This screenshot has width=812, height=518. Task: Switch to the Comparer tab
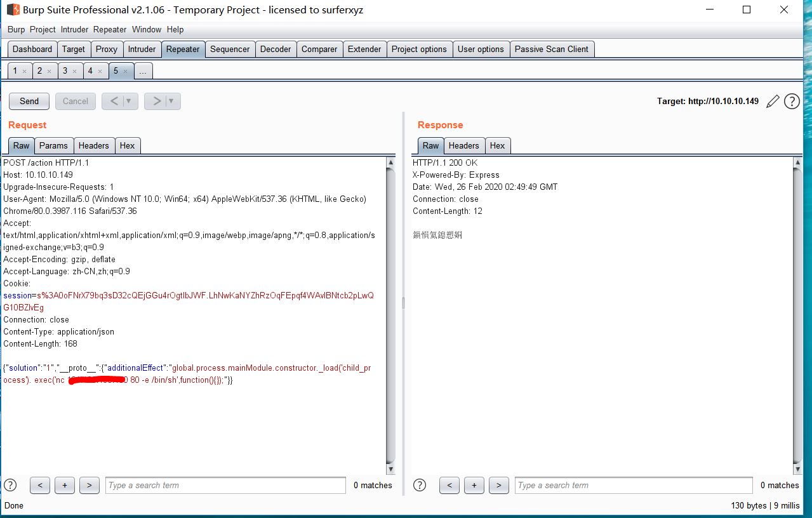(x=319, y=49)
